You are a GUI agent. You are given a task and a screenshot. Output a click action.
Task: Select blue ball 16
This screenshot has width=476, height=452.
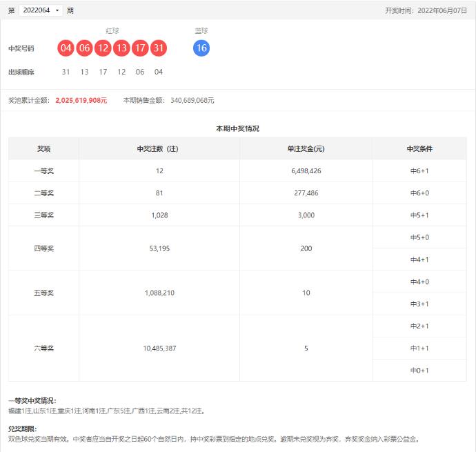201,48
